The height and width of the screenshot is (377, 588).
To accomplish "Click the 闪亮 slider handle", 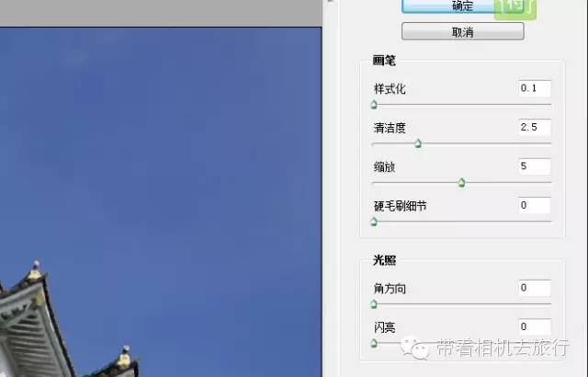I will [374, 343].
